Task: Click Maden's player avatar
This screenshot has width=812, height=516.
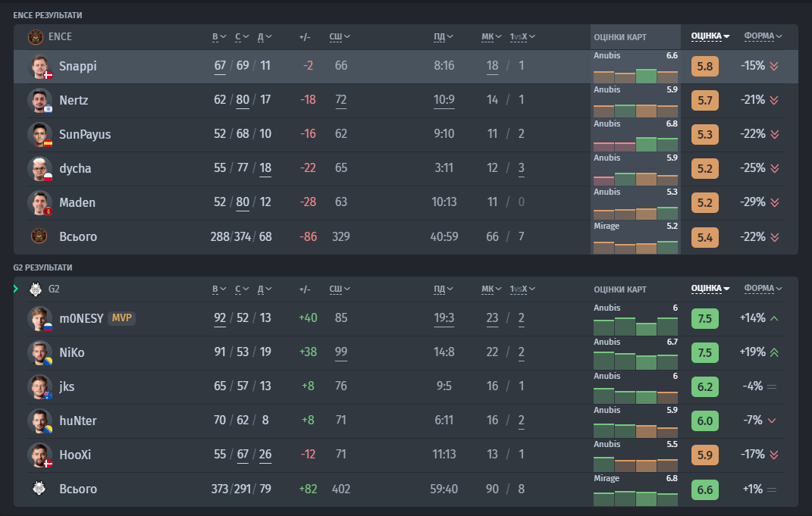Action: click(40, 203)
